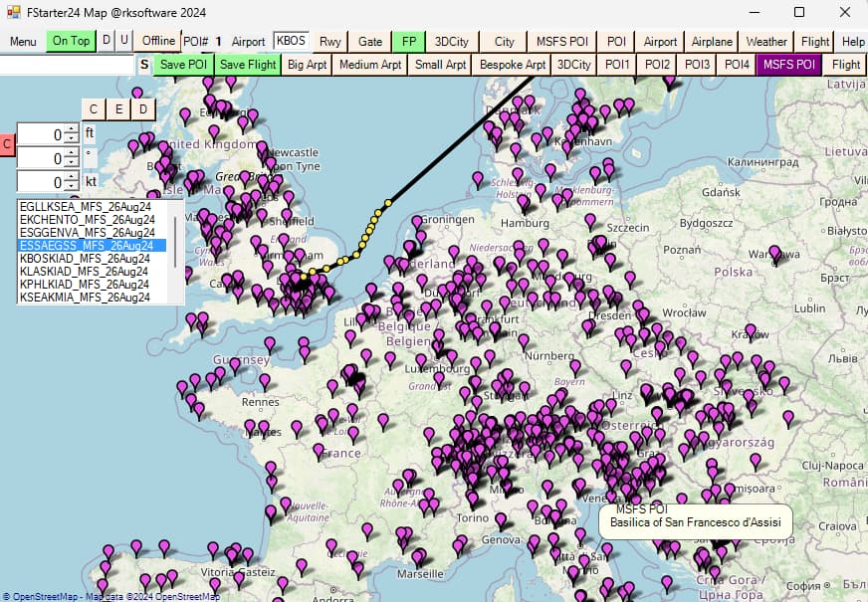Image resolution: width=868 pixels, height=602 pixels.
Task: Click the D button next to On Top
Action: pos(108,41)
